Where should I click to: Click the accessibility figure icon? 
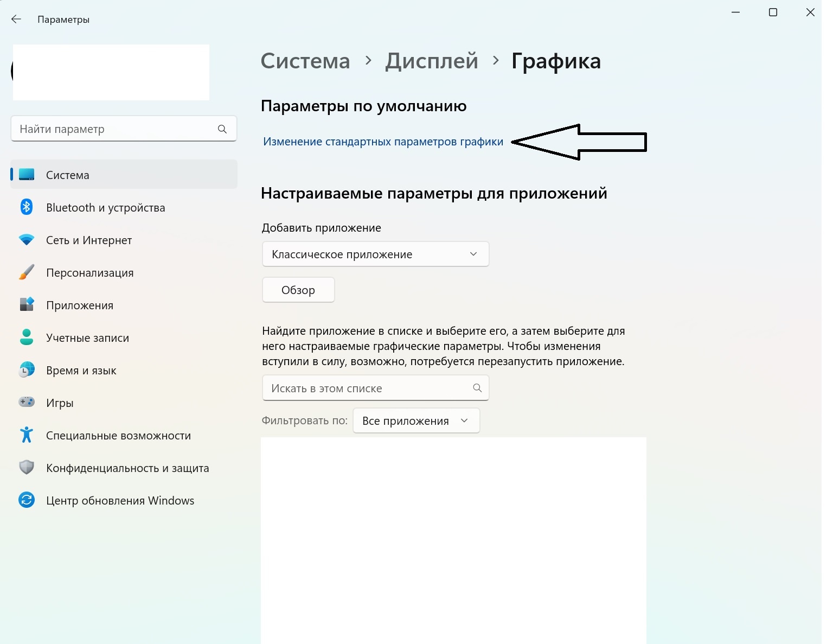pos(27,435)
